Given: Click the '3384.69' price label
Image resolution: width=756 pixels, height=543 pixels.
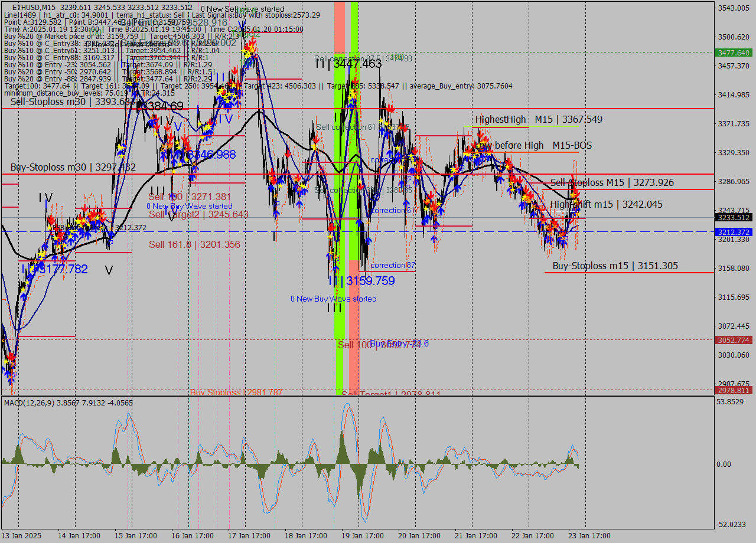Looking at the screenshot, I should click(163, 106).
